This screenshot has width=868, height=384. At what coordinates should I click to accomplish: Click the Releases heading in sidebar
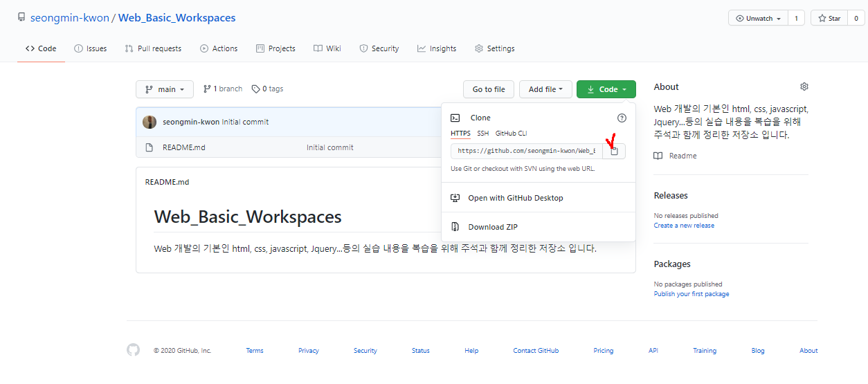671,196
